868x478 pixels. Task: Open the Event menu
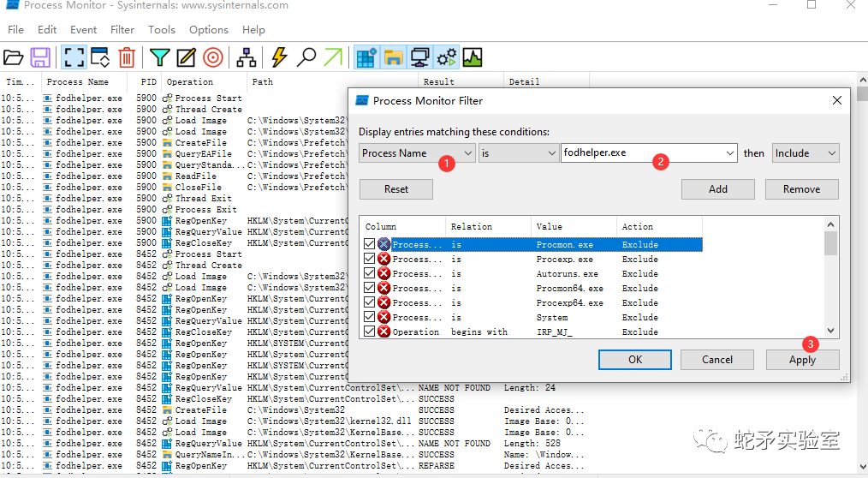pyautogui.click(x=84, y=30)
